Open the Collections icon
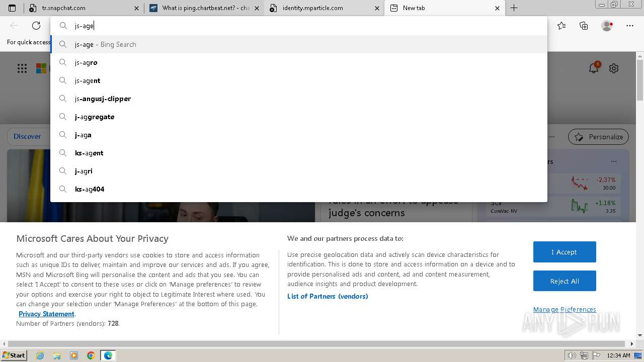Screen dimensions: 644x362 (x=584, y=26)
